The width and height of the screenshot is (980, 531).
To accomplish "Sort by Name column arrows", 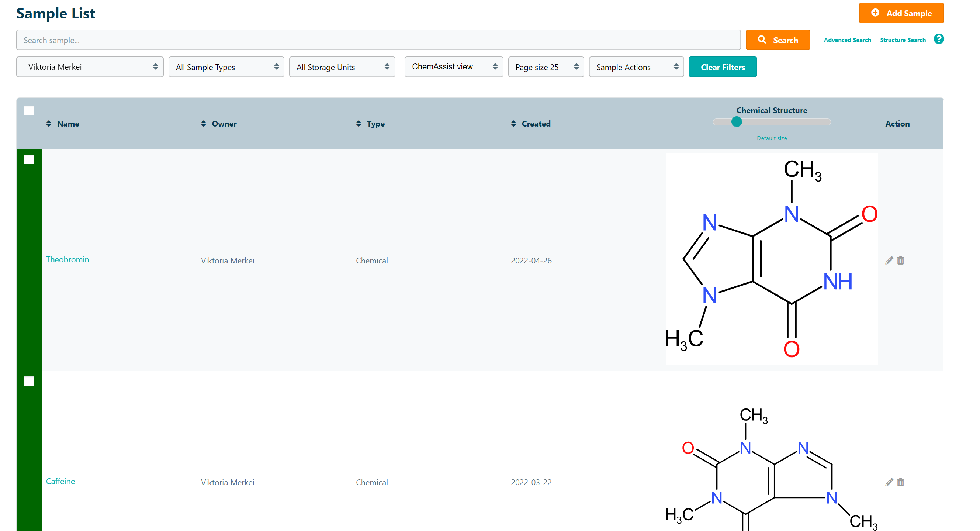I will point(49,124).
